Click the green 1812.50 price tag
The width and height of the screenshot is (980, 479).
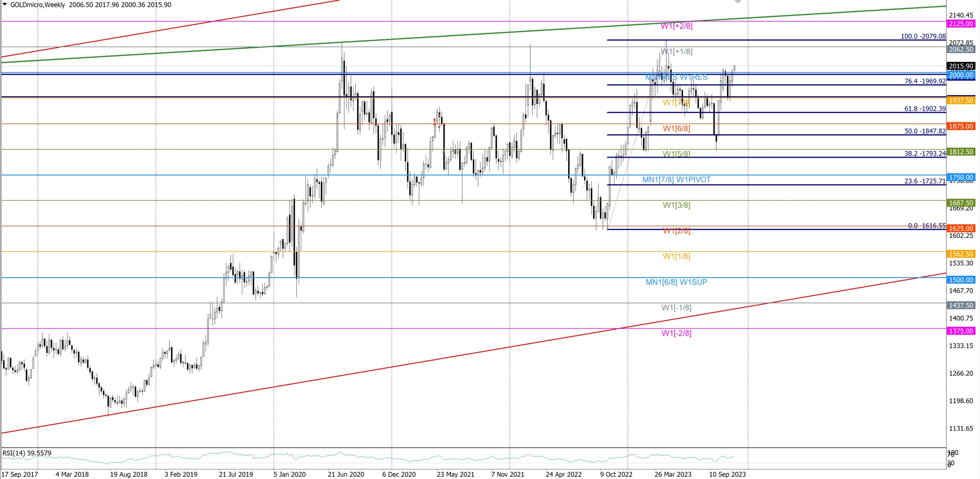pos(961,152)
